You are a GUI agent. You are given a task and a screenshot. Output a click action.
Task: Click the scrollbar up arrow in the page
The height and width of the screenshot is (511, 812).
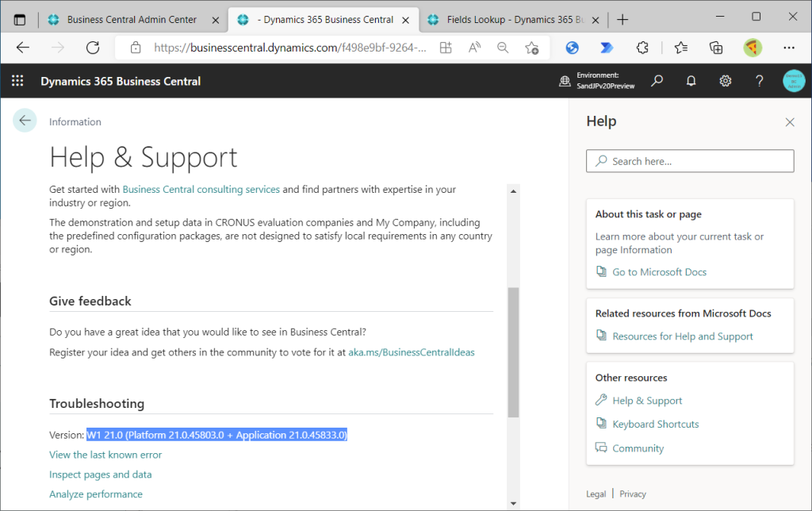(x=513, y=191)
